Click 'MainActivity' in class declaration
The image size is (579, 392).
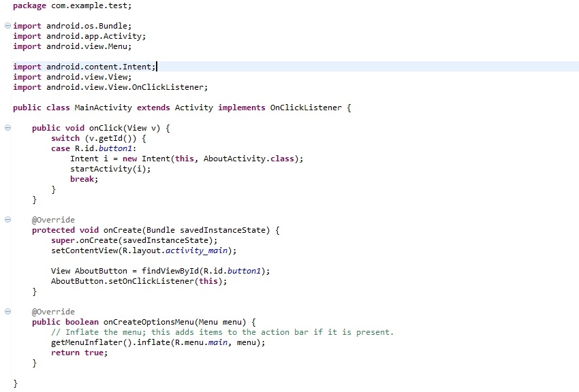pyautogui.click(x=103, y=108)
